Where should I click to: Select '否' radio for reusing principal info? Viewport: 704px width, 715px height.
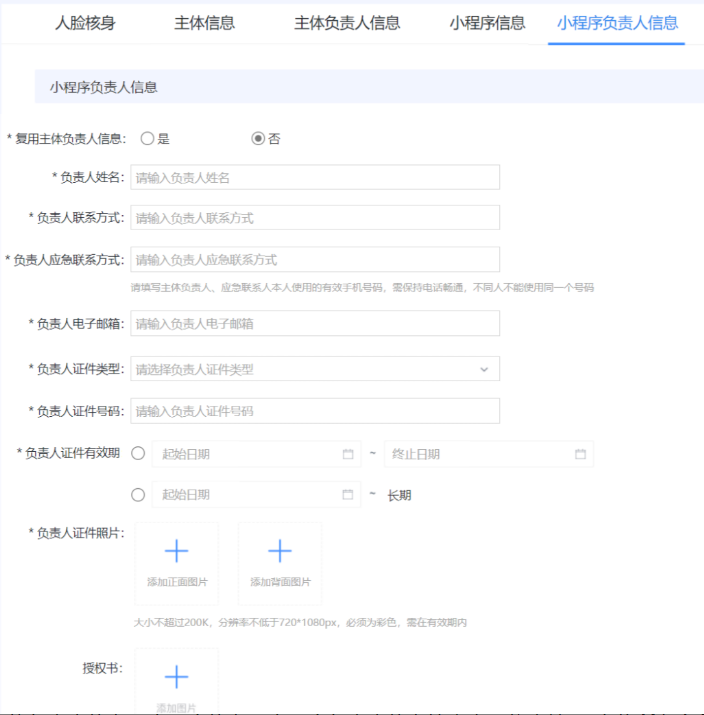coord(257,139)
